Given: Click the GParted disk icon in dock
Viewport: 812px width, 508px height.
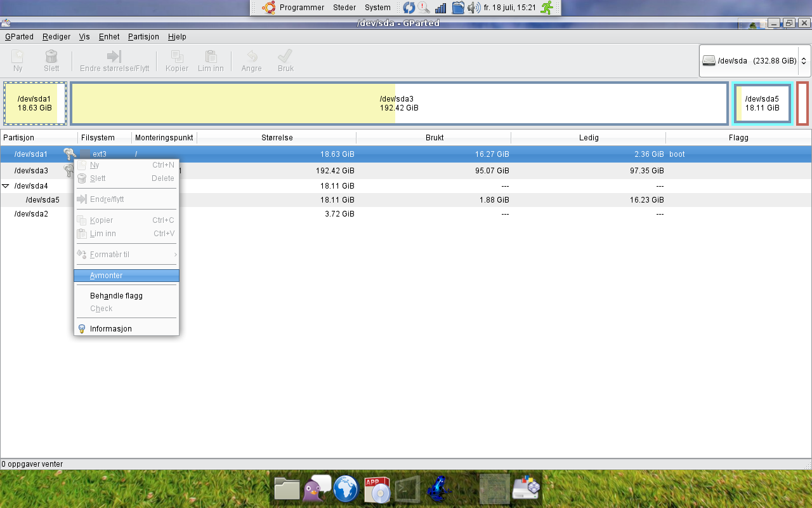Looking at the screenshot, I should click(x=526, y=488).
